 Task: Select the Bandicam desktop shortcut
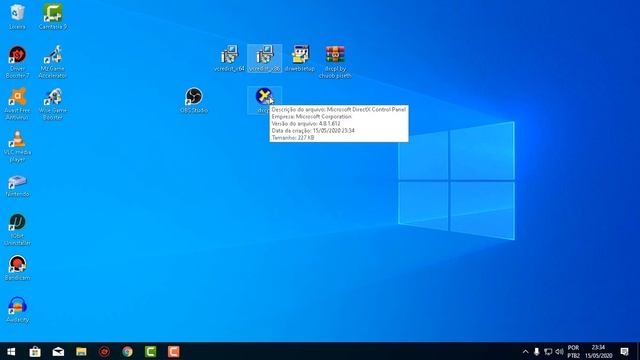(x=18, y=268)
